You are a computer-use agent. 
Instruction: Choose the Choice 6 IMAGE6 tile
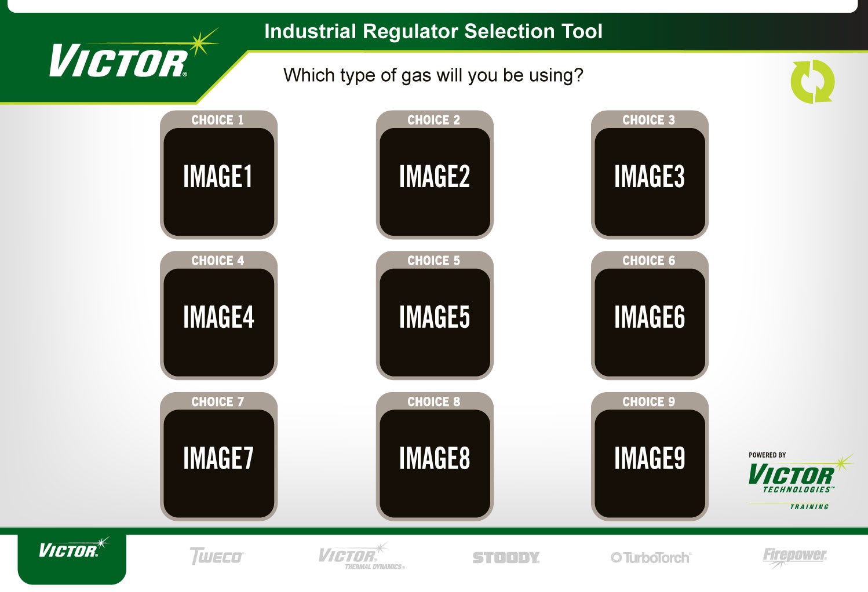(649, 317)
